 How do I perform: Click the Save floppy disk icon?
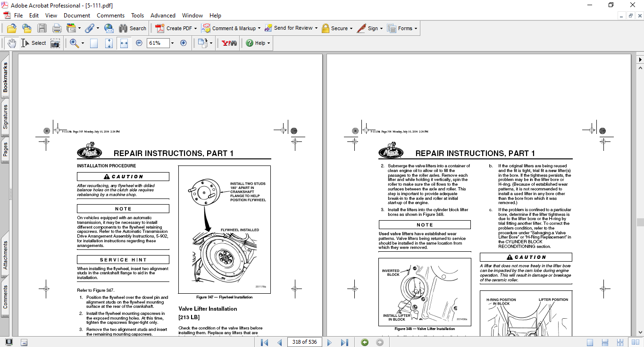tap(42, 28)
